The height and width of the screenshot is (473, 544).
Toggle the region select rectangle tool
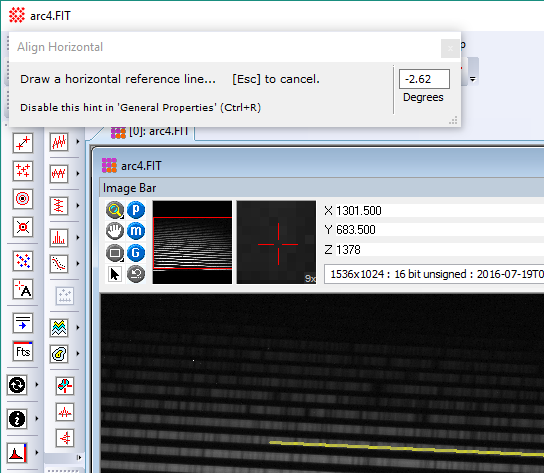click(115, 253)
